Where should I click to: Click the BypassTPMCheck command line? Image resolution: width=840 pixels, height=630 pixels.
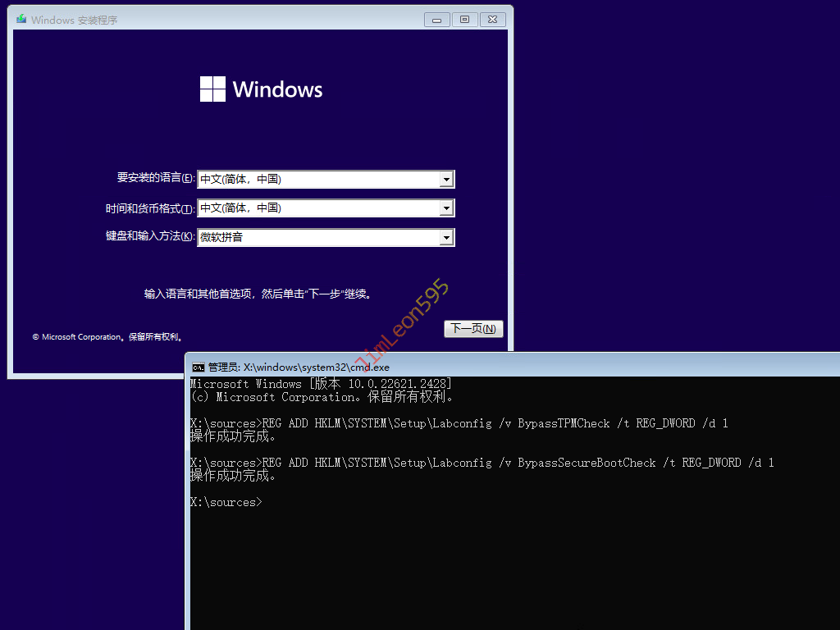[x=459, y=423]
